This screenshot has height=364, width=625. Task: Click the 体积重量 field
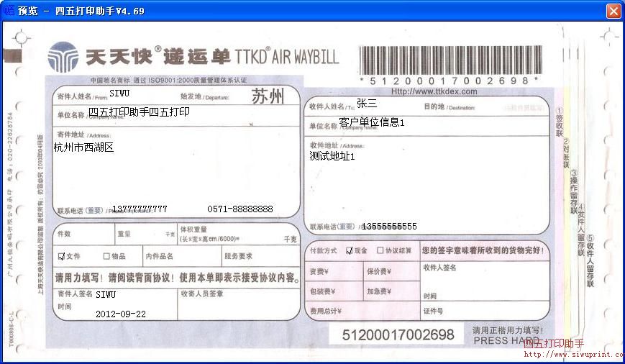[238, 234]
